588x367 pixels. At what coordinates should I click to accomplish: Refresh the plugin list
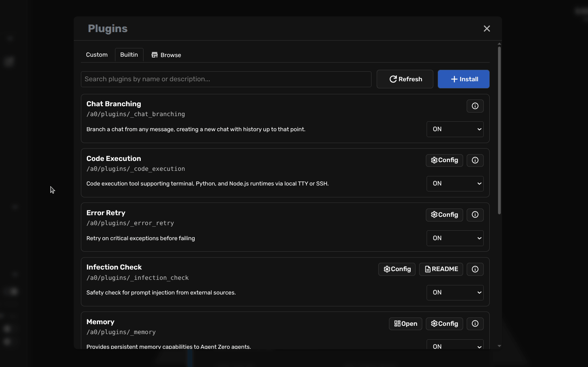[405, 79]
